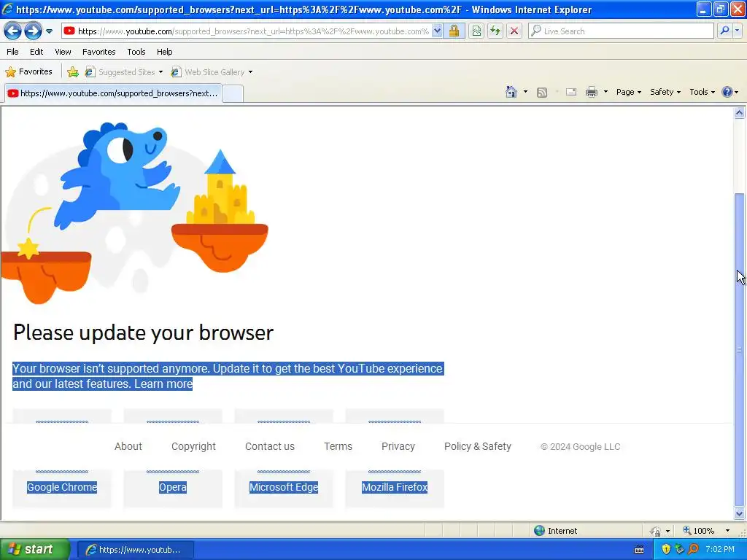The height and width of the screenshot is (560, 747).
Task: Click the RSS feeds icon
Action: pyautogui.click(x=542, y=92)
